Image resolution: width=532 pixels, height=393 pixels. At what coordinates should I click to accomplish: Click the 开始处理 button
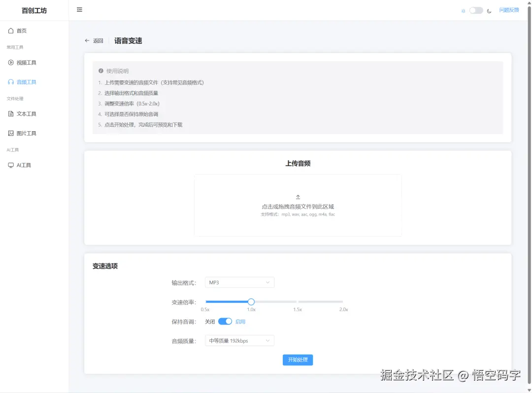point(298,359)
